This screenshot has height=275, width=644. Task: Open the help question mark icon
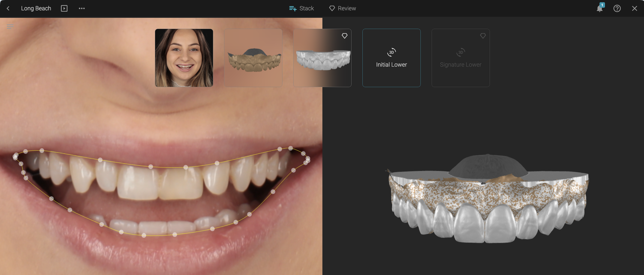[x=617, y=9]
